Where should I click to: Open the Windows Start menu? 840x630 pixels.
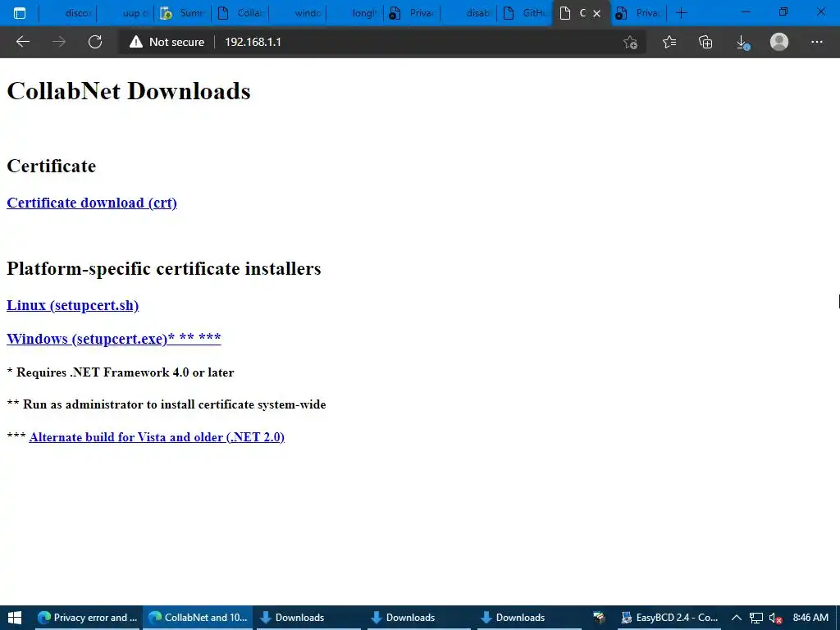(x=15, y=618)
